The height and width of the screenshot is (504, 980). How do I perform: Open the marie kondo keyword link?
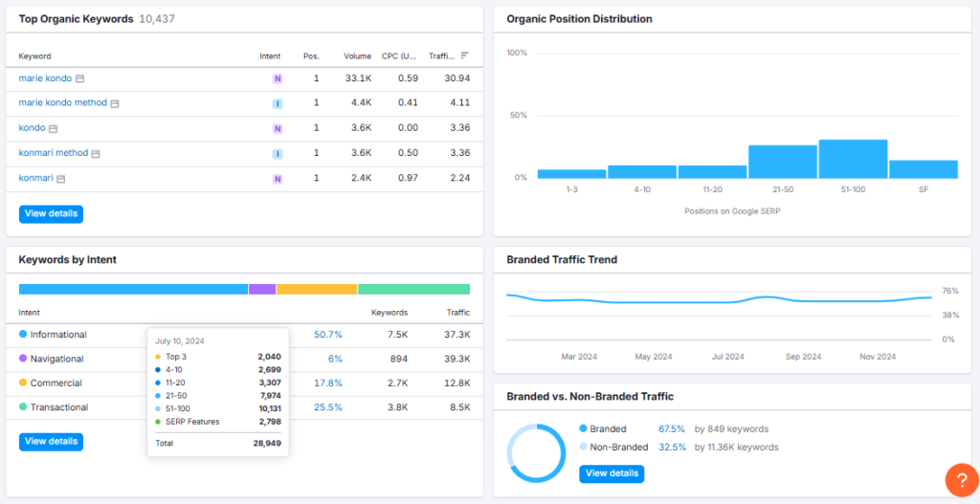[45, 78]
